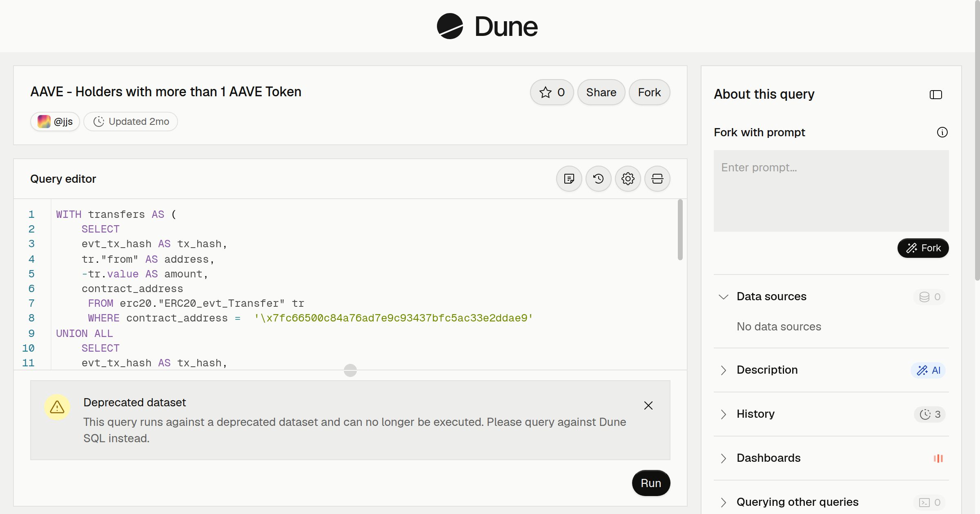Click the @jjs avatar image
The height and width of the screenshot is (514, 980).
[44, 122]
